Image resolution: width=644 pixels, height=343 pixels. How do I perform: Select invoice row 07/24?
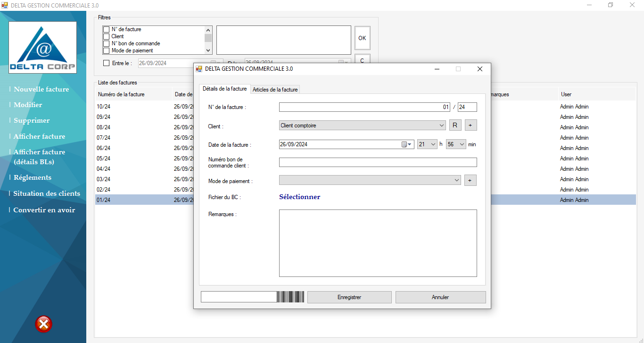[365, 138]
